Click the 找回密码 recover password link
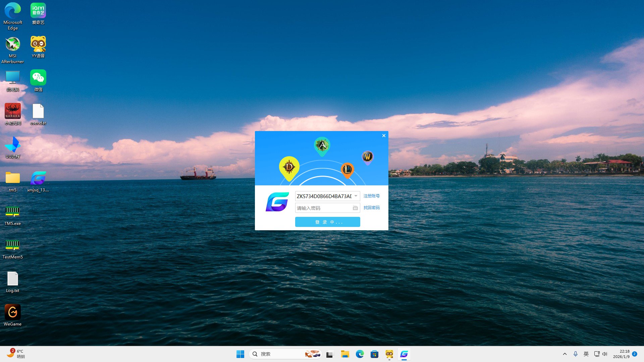 [371, 208]
